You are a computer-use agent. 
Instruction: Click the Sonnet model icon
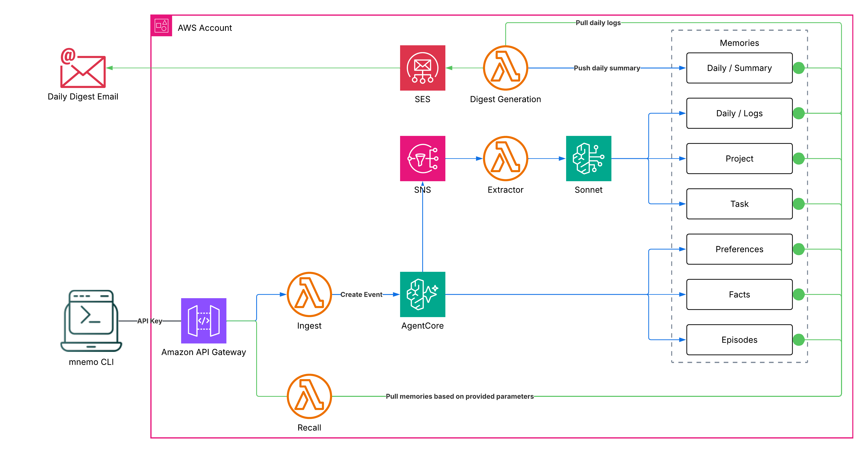click(588, 158)
